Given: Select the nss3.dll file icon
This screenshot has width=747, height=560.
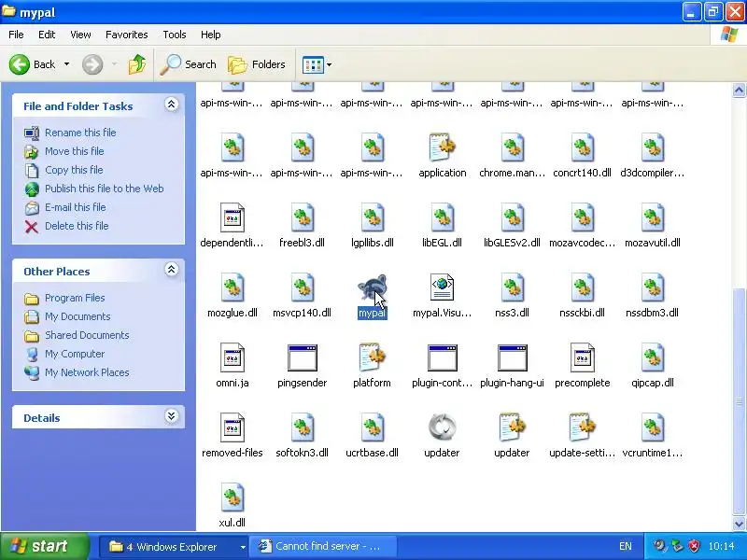Looking at the screenshot, I should coord(512,287).
